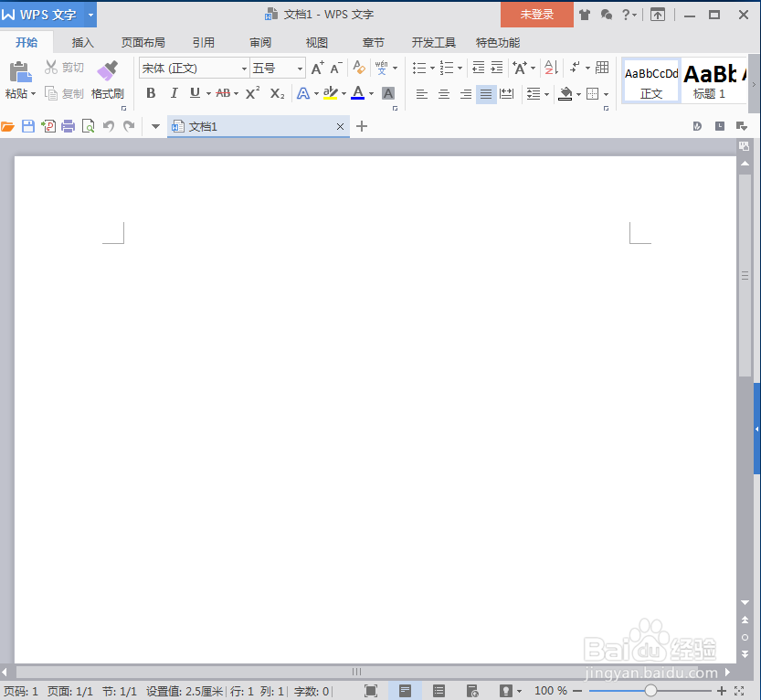Redo the last action
The width and height of the screenshot is (761, 700).
129,127
